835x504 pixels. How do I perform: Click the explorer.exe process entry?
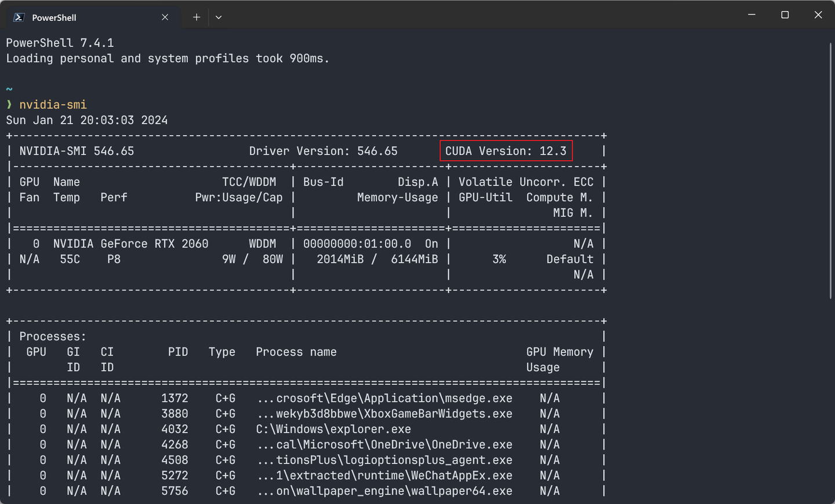[x=333, y=429]
